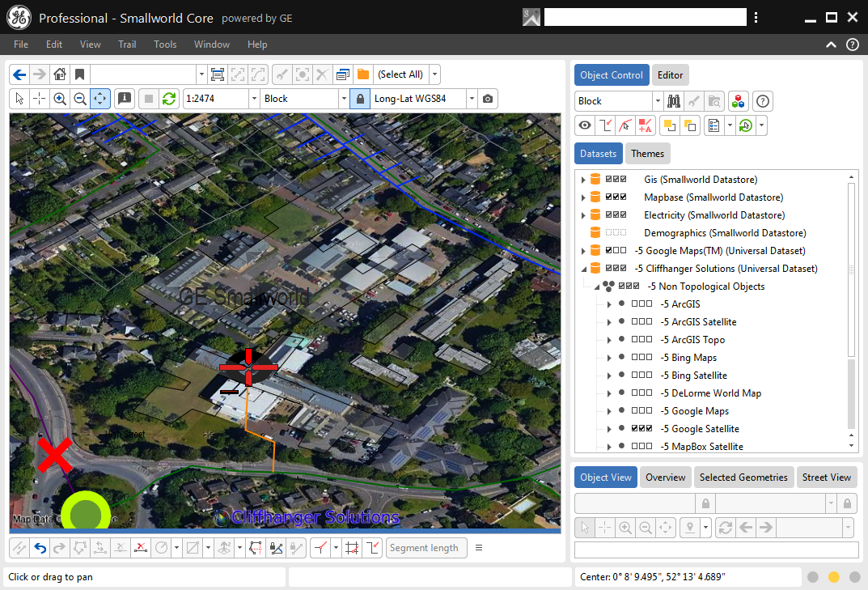Image resolution: width=868 pixels, height=590 pixels.
Task: Activate the zoom in tool
Action: pos(60,99)
